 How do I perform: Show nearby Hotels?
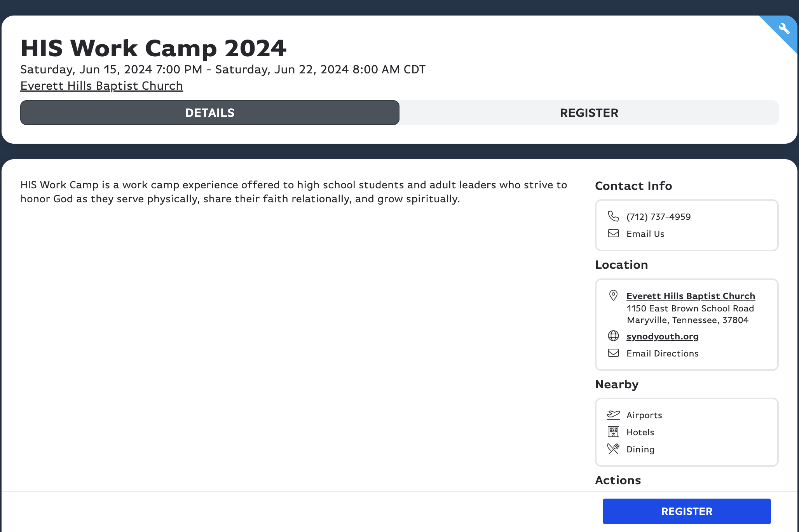[640, 432]
